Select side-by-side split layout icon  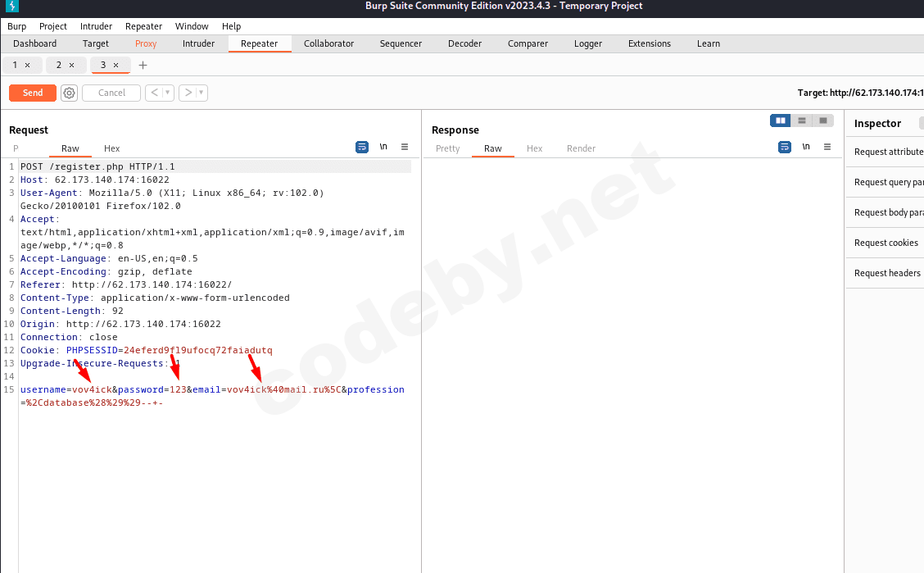point(780,121)
